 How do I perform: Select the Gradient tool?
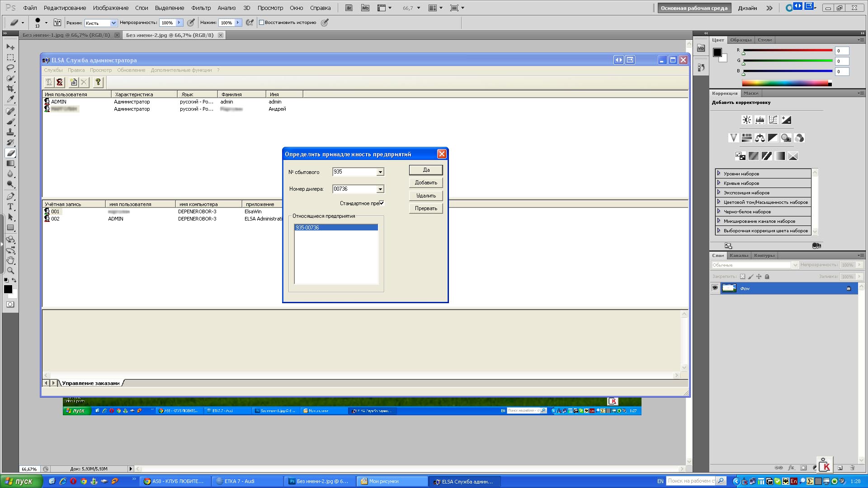tap(10, 164)
